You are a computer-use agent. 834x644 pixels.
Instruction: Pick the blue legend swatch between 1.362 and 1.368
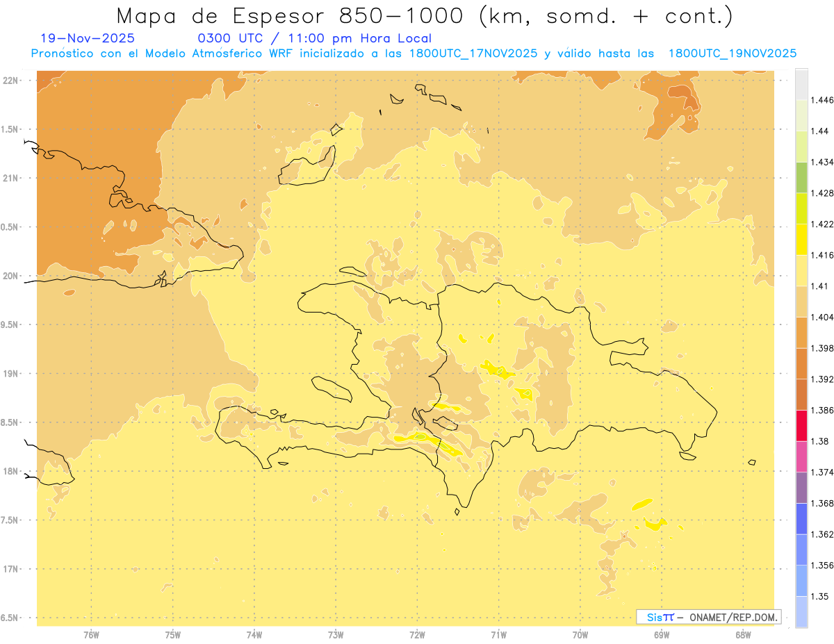(801, 519)
